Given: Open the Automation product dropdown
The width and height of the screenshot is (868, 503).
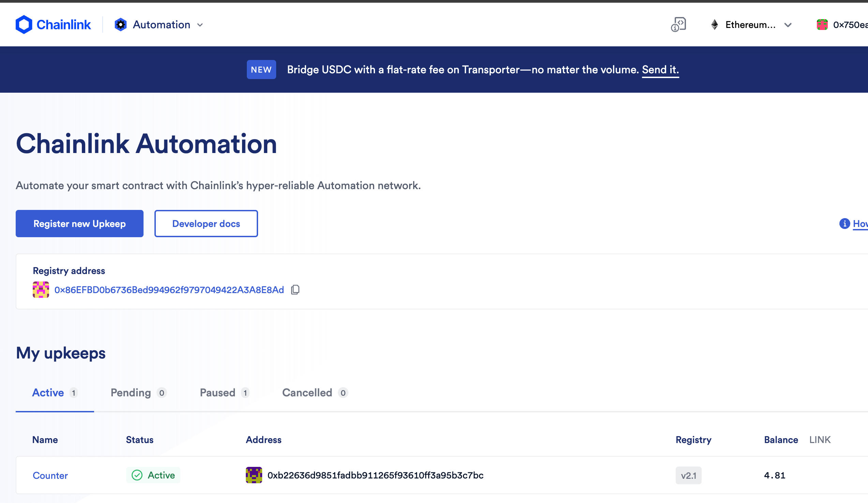Looking at the screenshot, I should (x=159, y=25).
